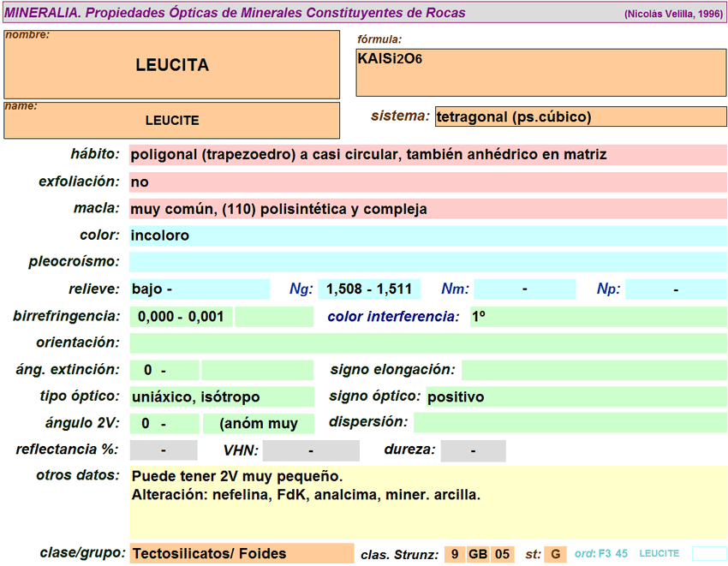Select the color interferencia field
The image size is (728, 566).
[x=597, y=317]
